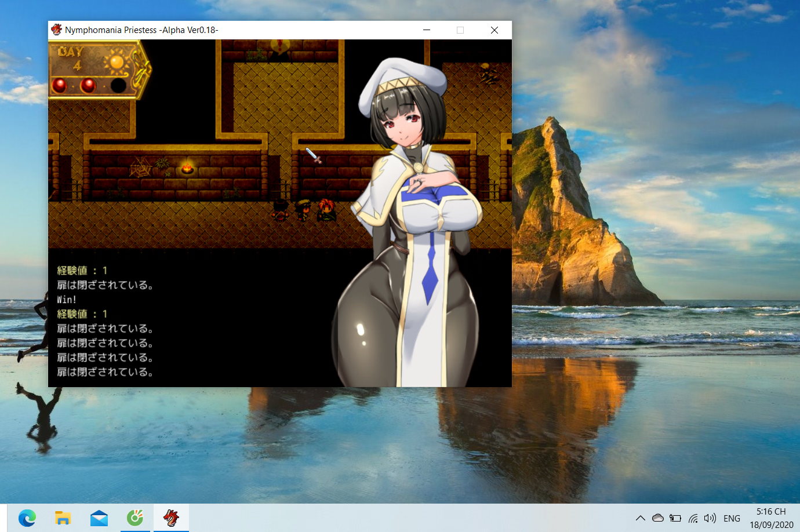
Task: Close the Nymphomania Priestess game window
Action: pyautogui.click(x=494, y=30)
